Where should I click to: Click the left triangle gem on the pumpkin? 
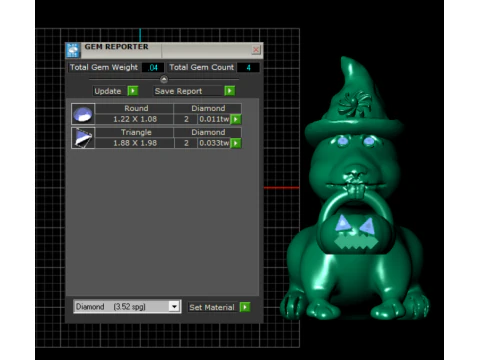coord(342,224)
